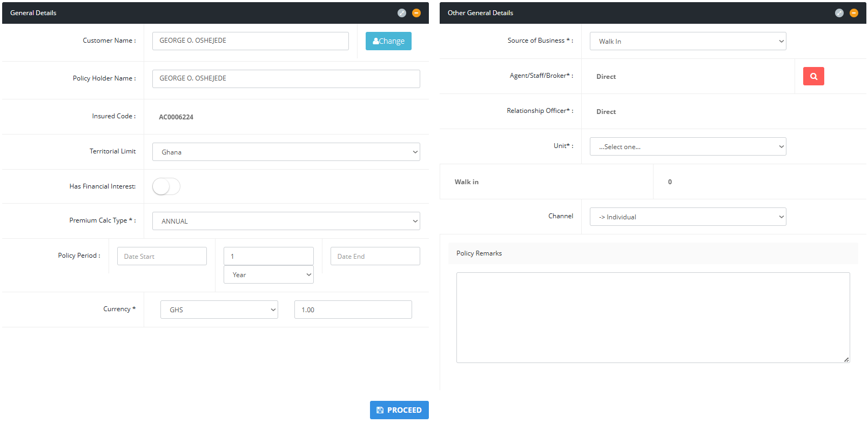Focus the Policy Remarks text area
868x423 pixels.
652,317
